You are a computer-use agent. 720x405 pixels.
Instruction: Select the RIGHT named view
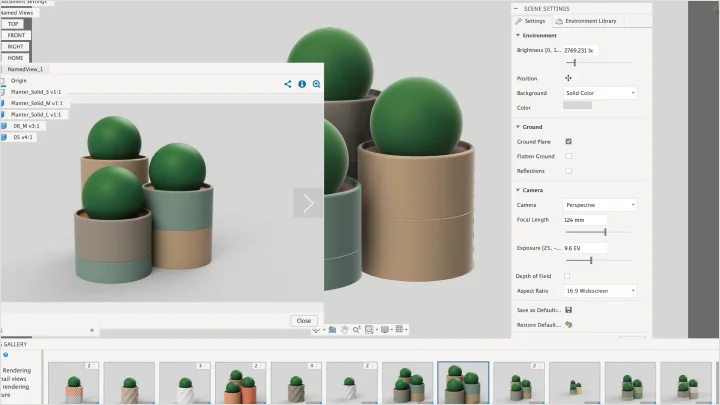click(x=15, y=47)
